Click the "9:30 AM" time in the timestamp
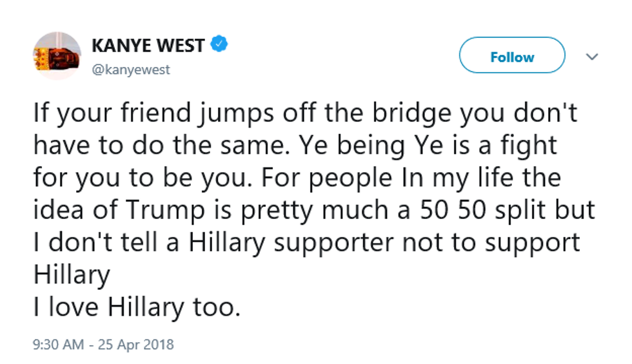This screenshot has width=632, height=364. 58,344
